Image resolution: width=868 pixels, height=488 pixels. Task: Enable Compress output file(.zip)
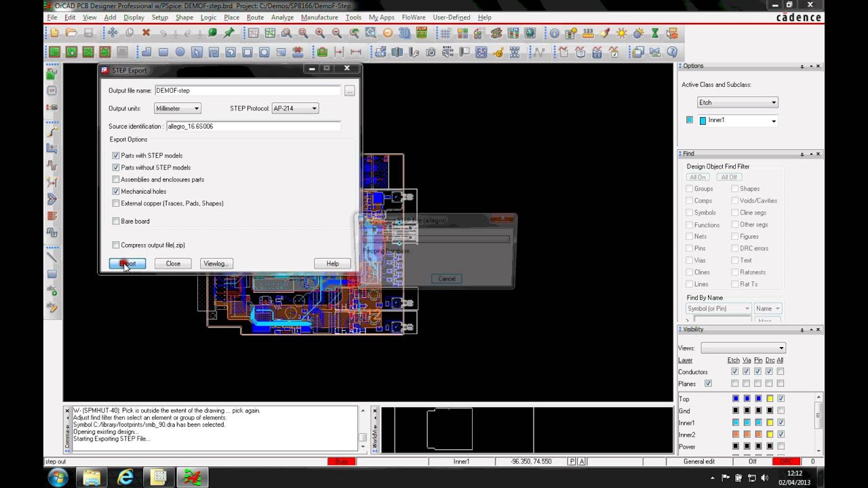click(116, 245)
